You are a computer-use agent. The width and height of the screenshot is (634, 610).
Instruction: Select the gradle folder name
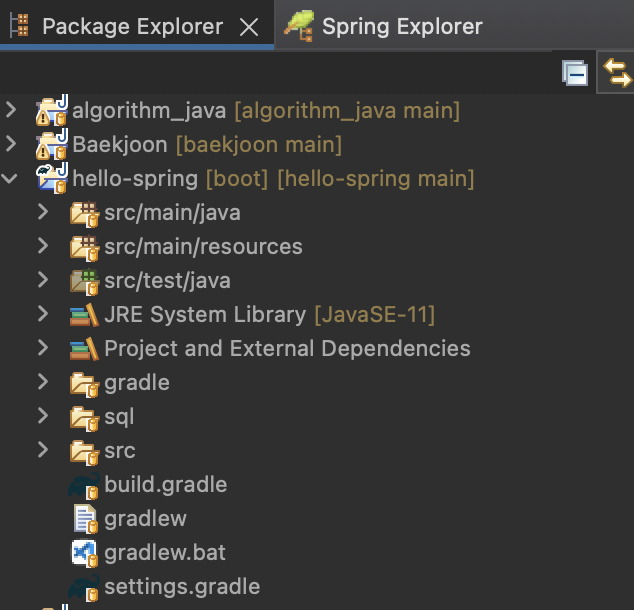click(137, 382)
